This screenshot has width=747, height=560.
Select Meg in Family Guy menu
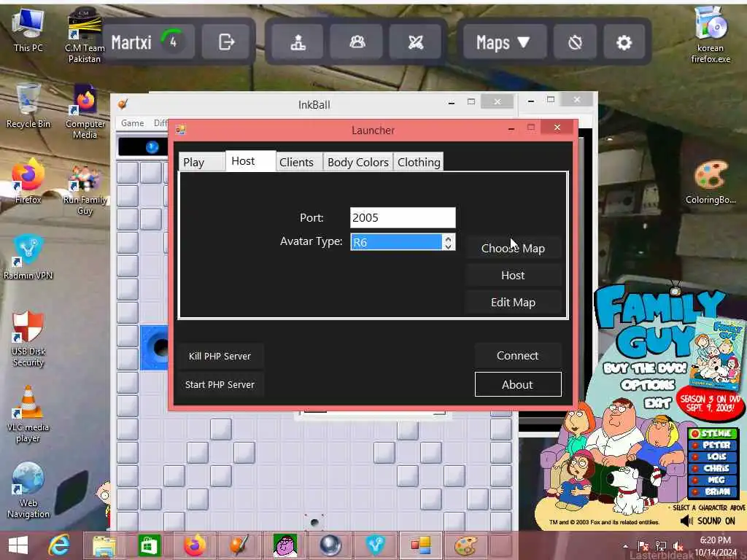pyautogui.click(x=713, y=480)
